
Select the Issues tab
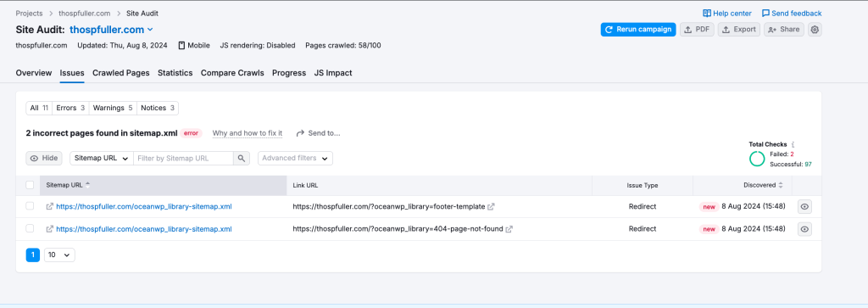(x=72, y=73)
